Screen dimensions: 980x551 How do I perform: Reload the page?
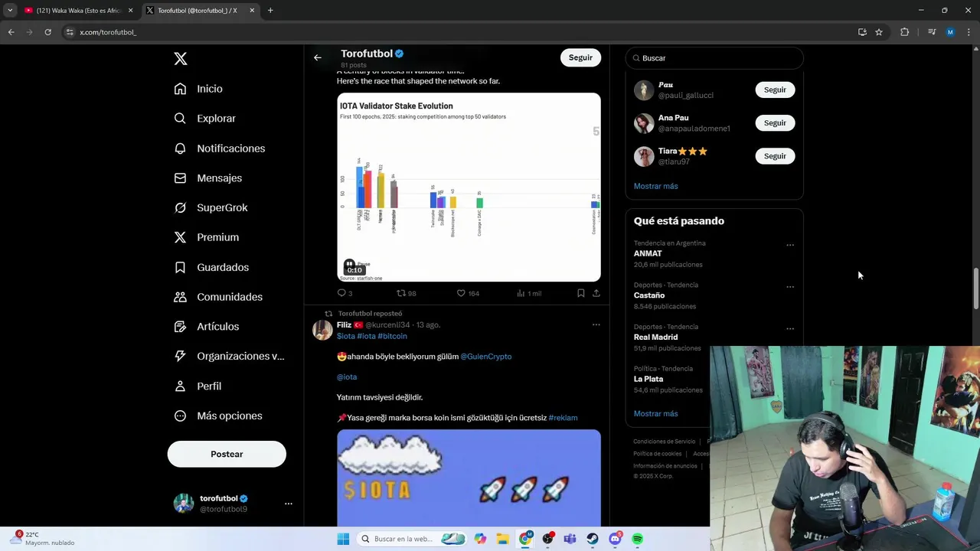click(x=47, y=32)
